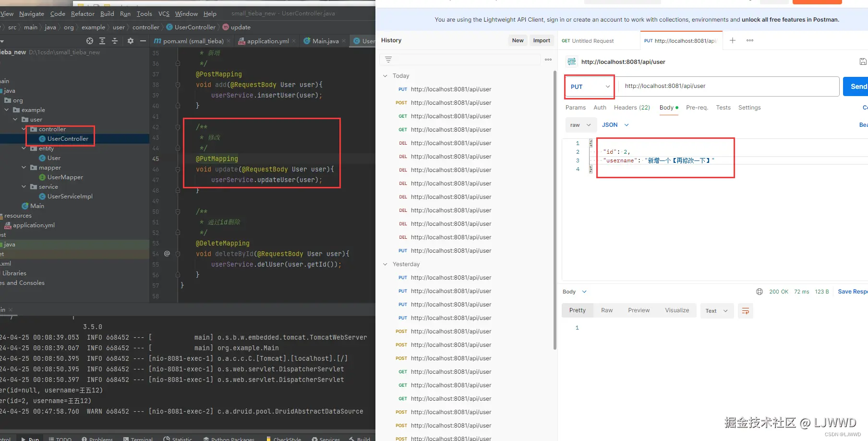The height and width of the screenshot is (441, 868).
Task: Open the Refactor menu in IntelliJ
Action: tap(83, 14)
